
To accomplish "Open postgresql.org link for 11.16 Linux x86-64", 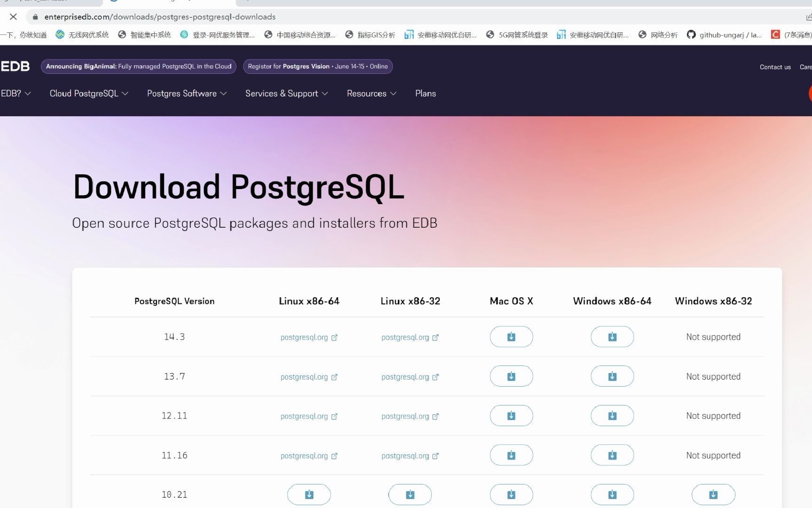I will click(309, 456).
